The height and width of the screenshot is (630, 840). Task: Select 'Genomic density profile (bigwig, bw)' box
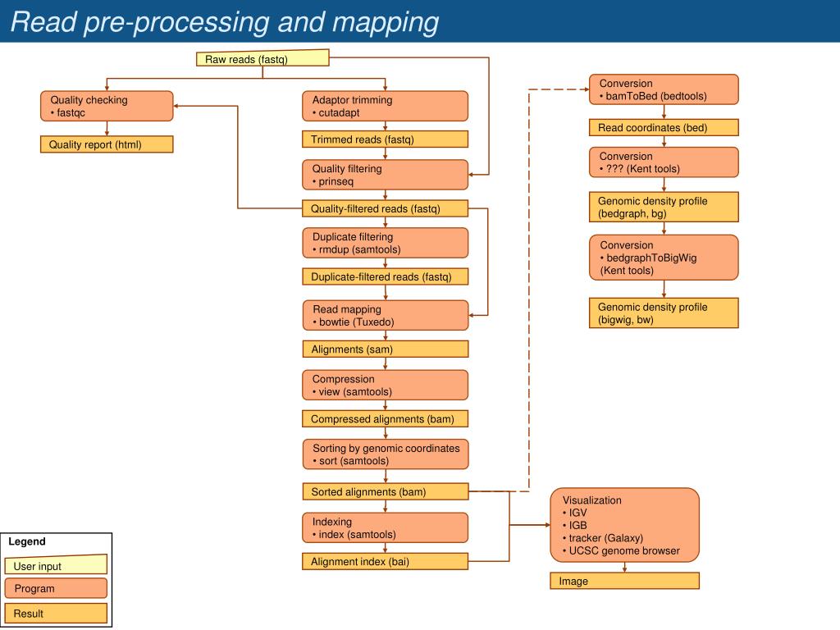[x=664, y=313]
